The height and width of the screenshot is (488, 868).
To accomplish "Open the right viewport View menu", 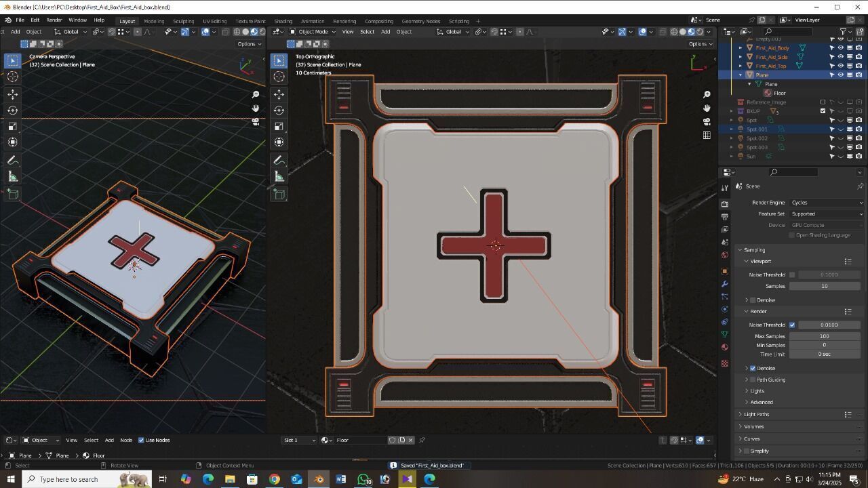I will [347, 32].
